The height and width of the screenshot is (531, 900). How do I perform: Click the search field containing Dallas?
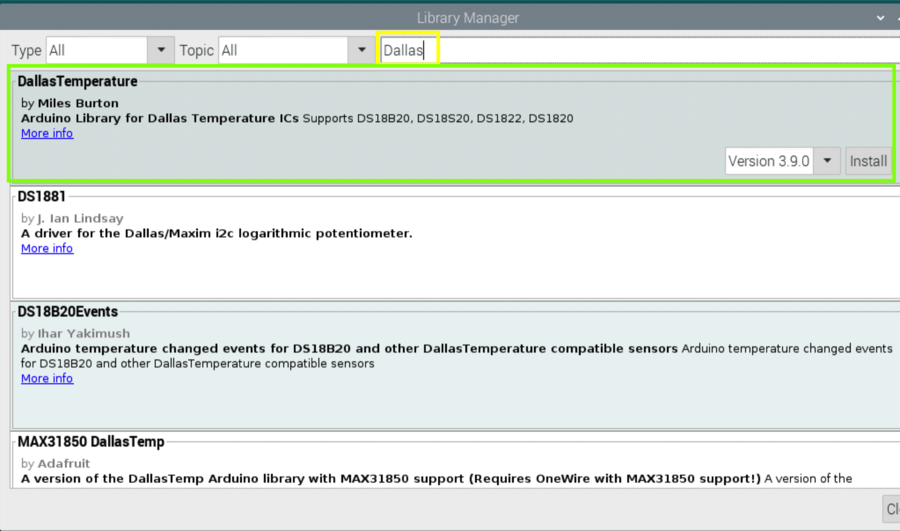point(640,50)
